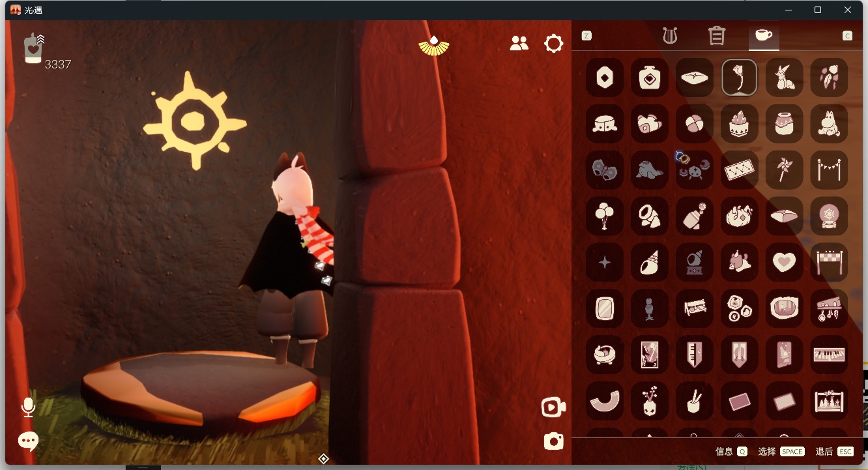Take a screenshot with the camera icon
Viewport: 868px width, 470px height.
tap(554, 441)
